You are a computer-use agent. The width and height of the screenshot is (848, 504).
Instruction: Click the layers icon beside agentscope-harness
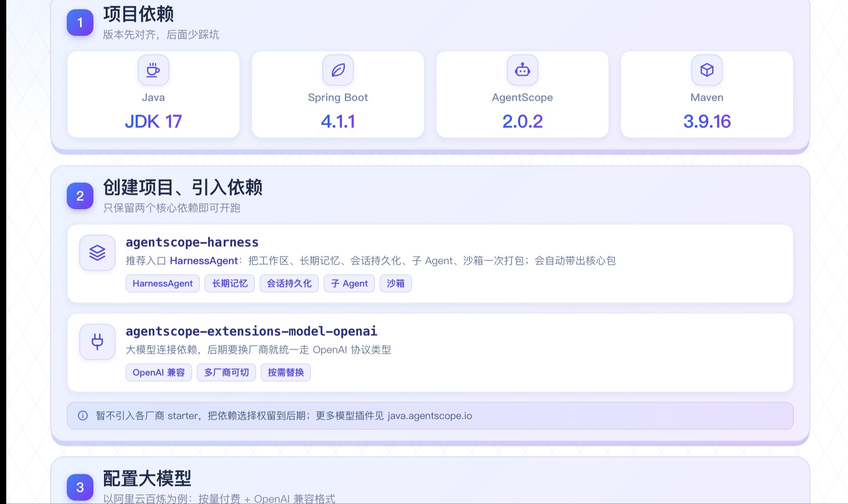click(97, 253)
